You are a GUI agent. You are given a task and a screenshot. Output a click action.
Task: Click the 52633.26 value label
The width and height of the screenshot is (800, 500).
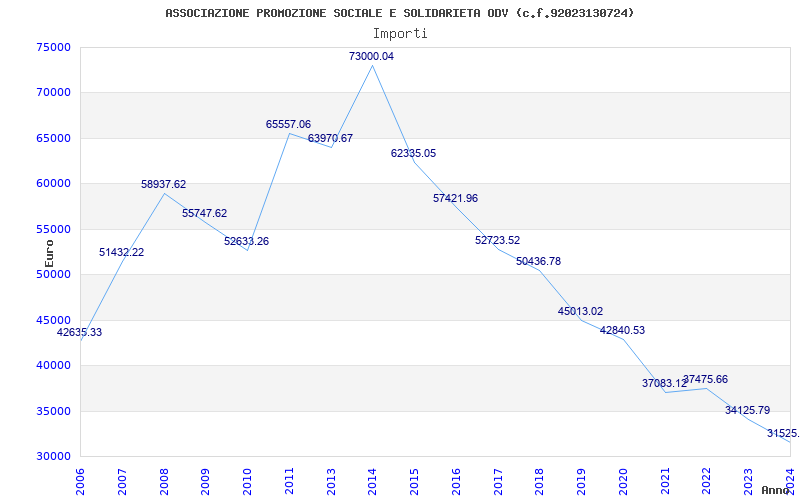click(x=246, y=242)
